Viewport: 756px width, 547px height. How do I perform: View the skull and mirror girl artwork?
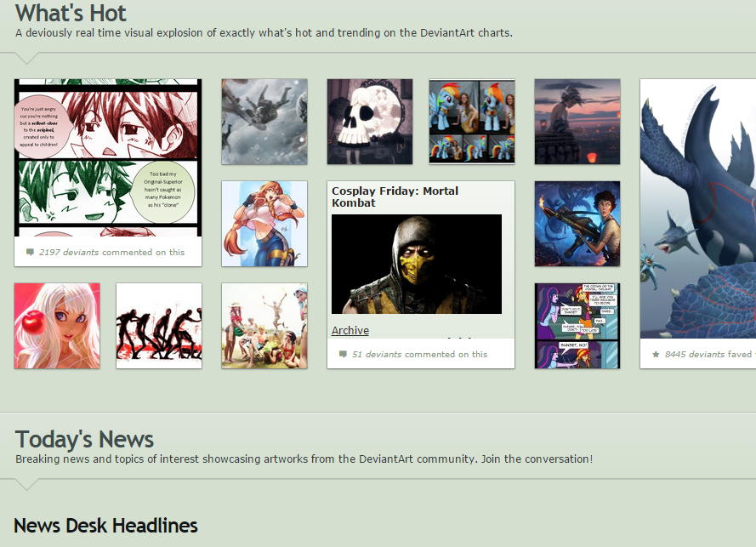pyautogui.click(x=370, y=122)
